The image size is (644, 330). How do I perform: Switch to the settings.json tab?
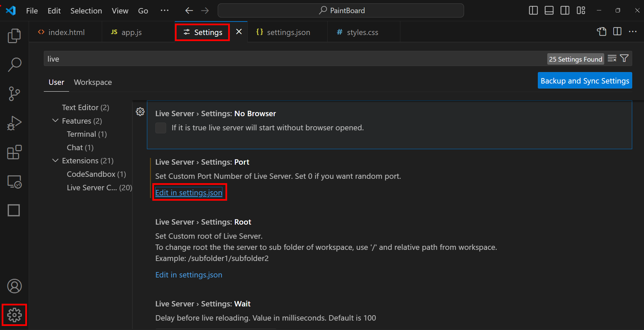tap(287, 32)
